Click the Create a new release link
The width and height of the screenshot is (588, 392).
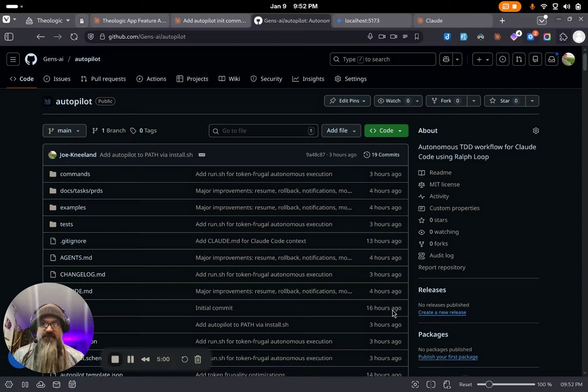click(442, 312)
